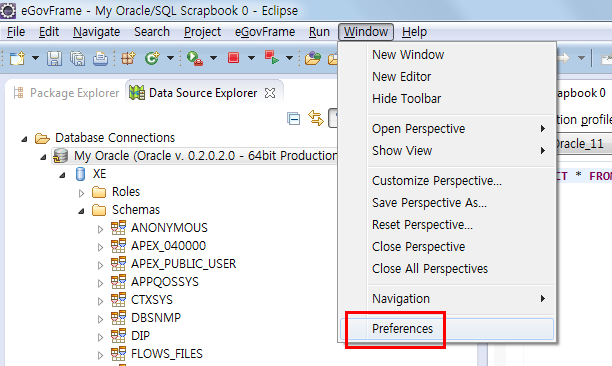Select the Schemas tree item
Image resolution: width=612 pixels, height=366 pixels.
(136, 210)
